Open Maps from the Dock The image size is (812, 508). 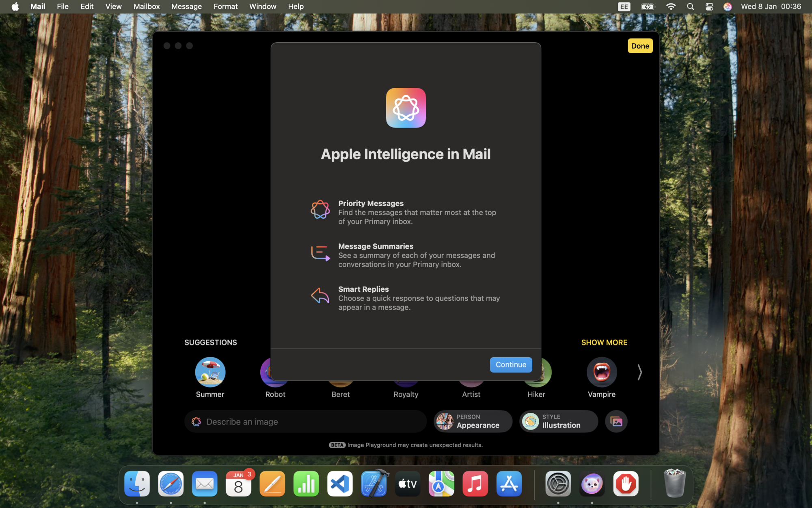[441, 484]
